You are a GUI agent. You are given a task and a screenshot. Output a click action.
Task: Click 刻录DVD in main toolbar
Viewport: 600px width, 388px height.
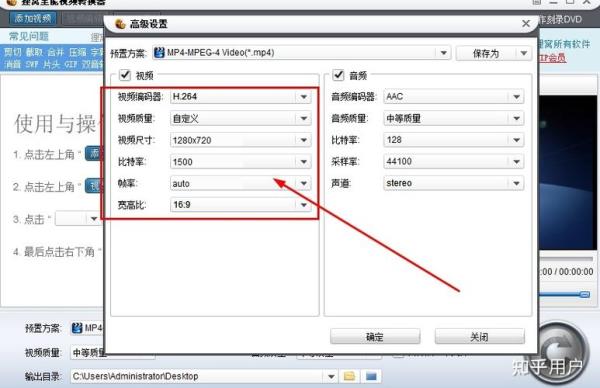pyautogui.click(x=560, y=20)
